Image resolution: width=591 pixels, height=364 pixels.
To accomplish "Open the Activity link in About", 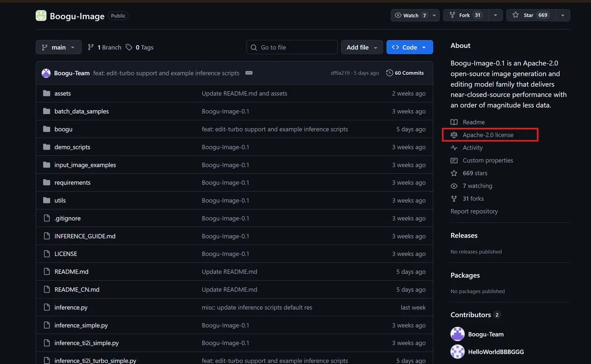I will click(x=473, y=148).
